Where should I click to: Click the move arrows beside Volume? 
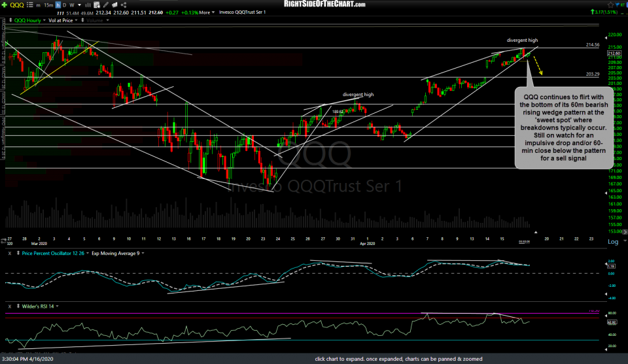tap(83, 20)
